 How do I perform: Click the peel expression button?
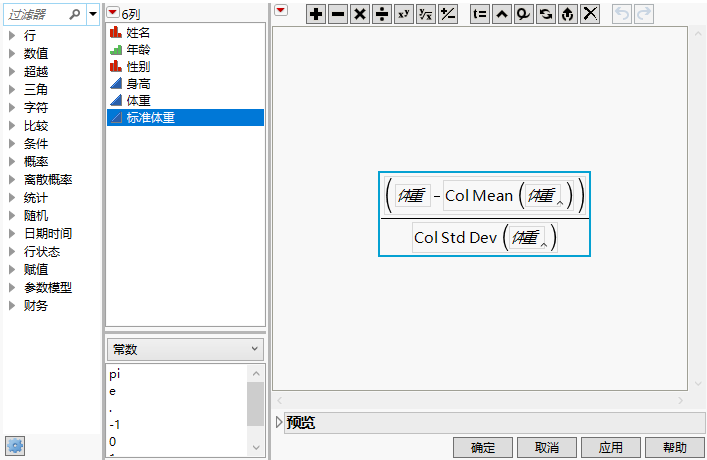(568, 14)
